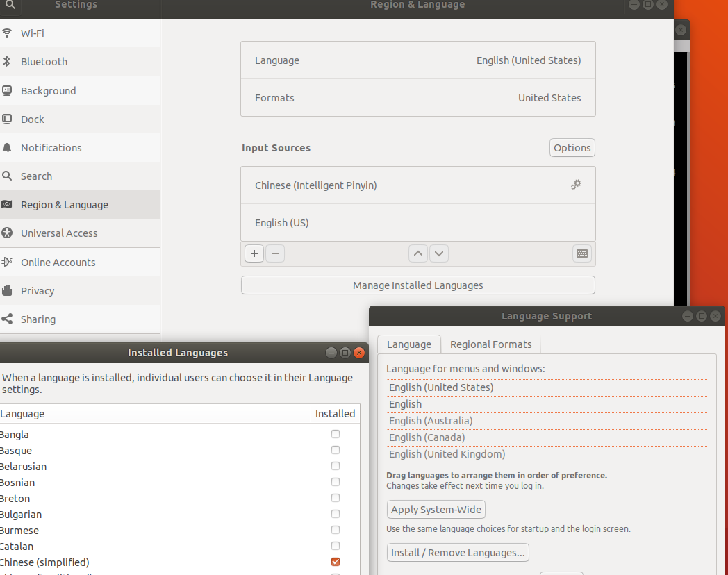Open Install / Remove Languages dialog
This screenshot has width=728, height=575.
pyautogui.click(x=457, y=553)
